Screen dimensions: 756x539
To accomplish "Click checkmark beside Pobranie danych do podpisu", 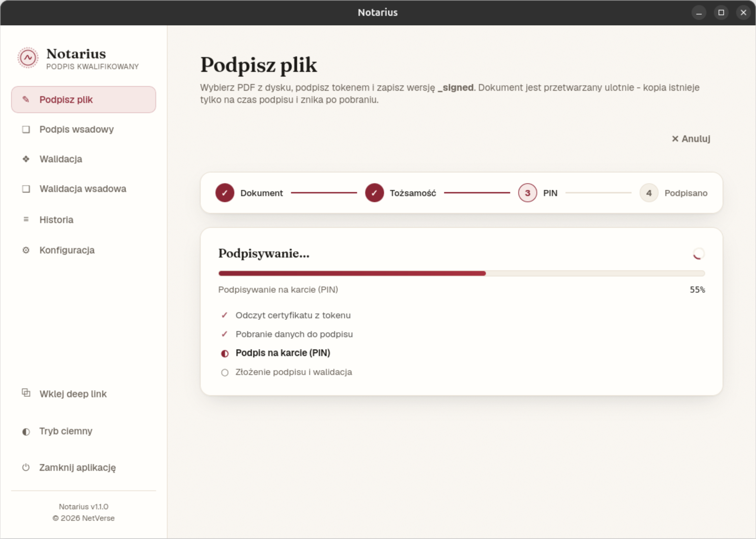I will tap(224, 334).
